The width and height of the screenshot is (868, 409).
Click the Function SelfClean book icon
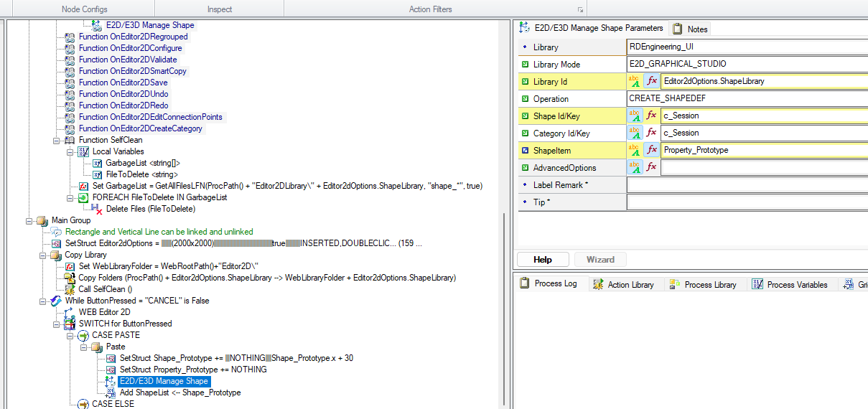point(70,140)
